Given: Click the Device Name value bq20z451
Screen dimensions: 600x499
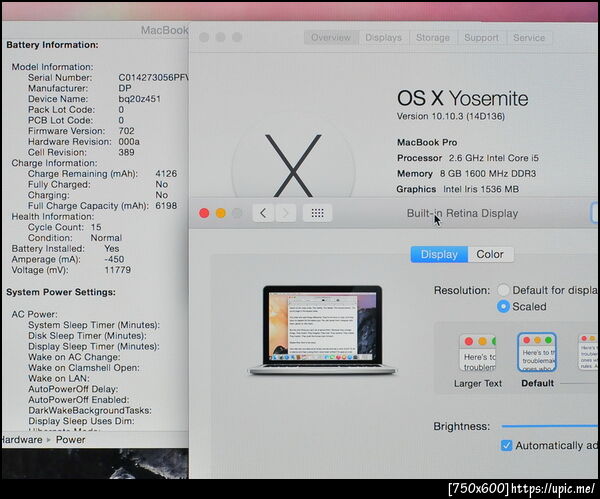Looking at the screenshot, I should pyautogui.click(x=139, y=99).
